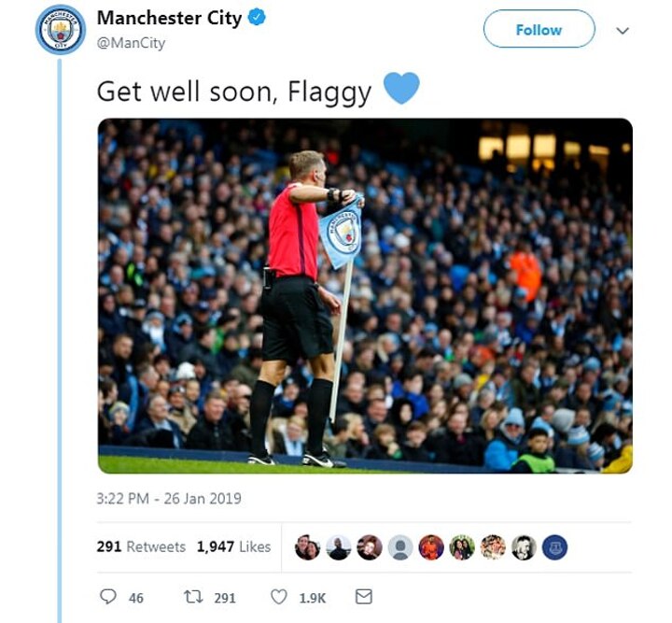672x623 pixels.
Task: Open the grey default-avatar liker profile
Action: pos(400,547)
